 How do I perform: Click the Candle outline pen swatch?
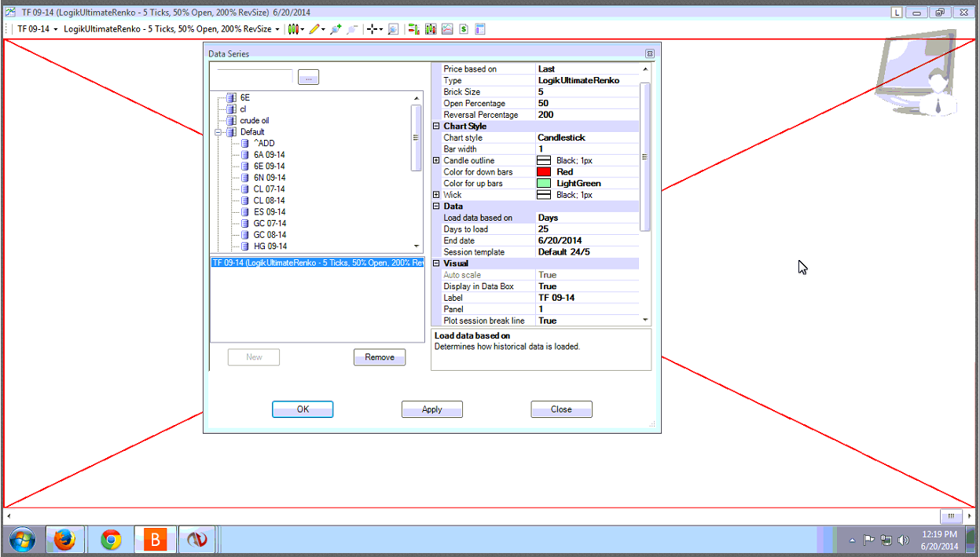[x=543, y=160]
